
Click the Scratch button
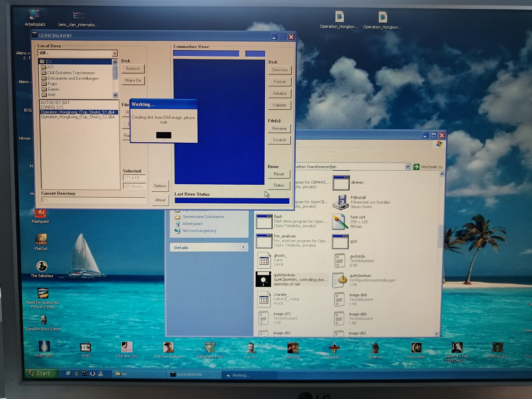point(279,140)
